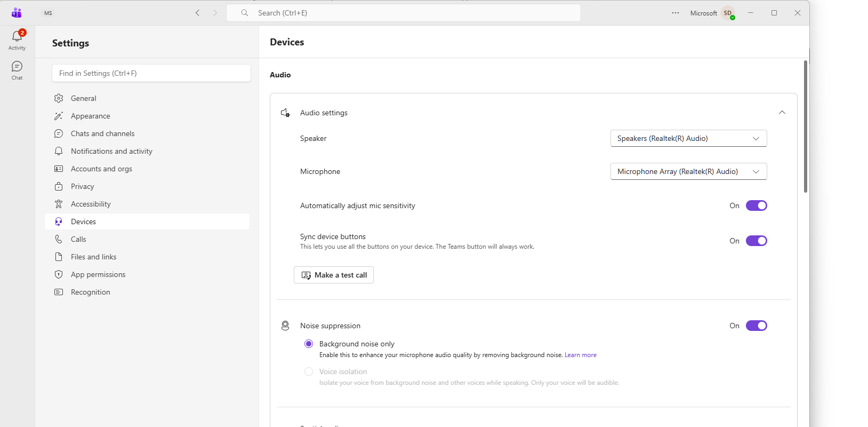Click the search magnifier icon

[x=245, y=13]
